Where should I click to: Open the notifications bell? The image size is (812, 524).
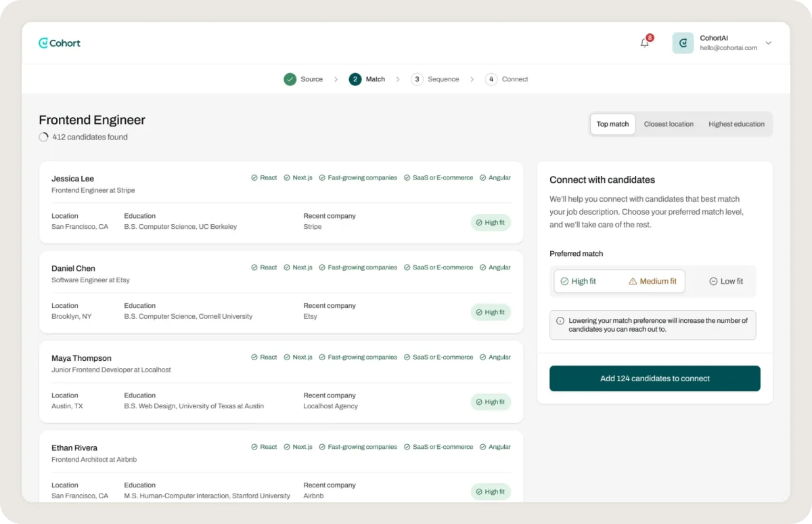coord(645,43)
